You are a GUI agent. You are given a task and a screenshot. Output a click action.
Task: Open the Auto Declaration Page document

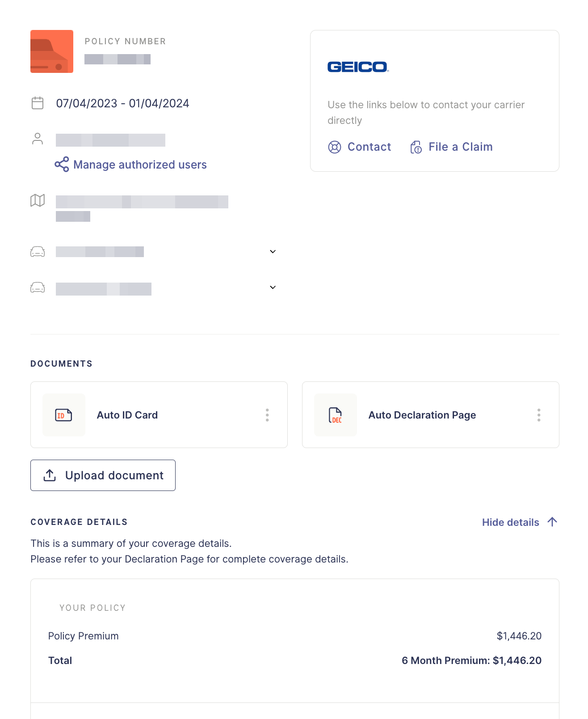pos(422,415)
